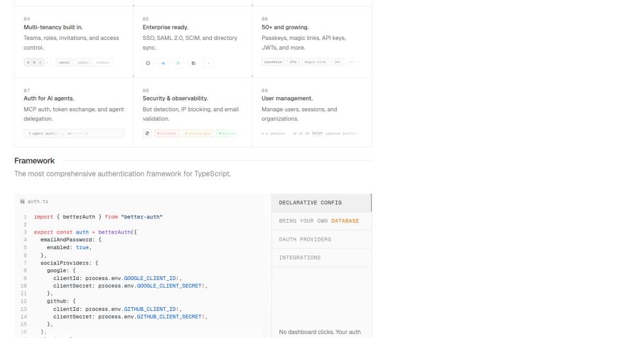Click the building icon in Enterprise card
The image size is (644, 338).
click(193, 63)
